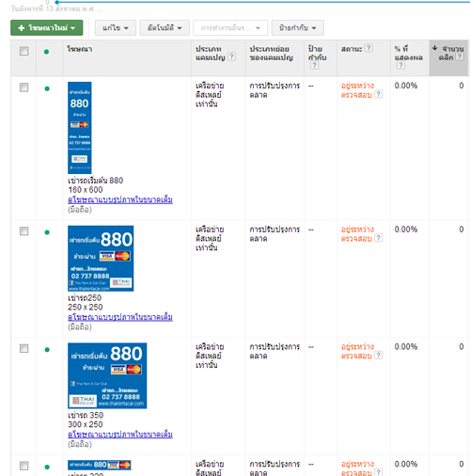
Task: Click the green โฆษณาใหม่ button
Action: coord(47,28)
